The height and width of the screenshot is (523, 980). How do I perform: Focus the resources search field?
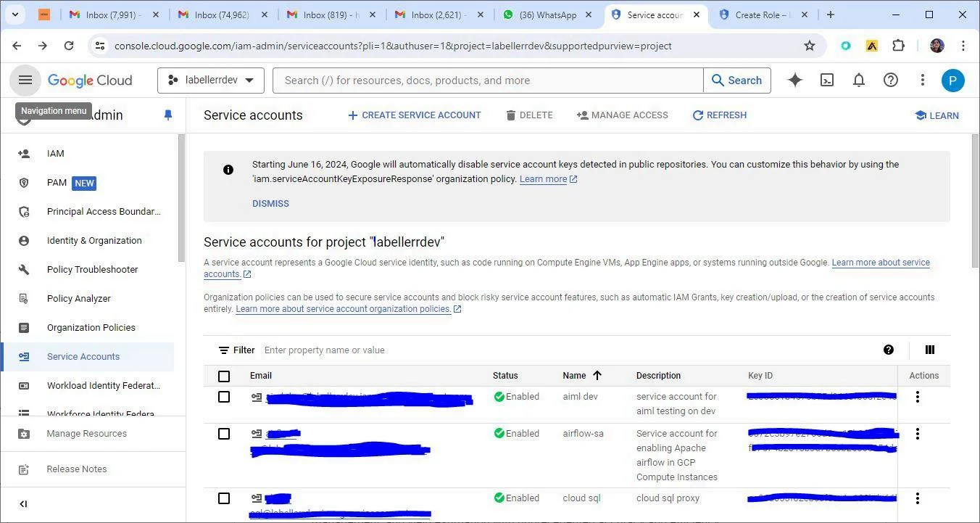pyautogui.click(x=488, y=81)
